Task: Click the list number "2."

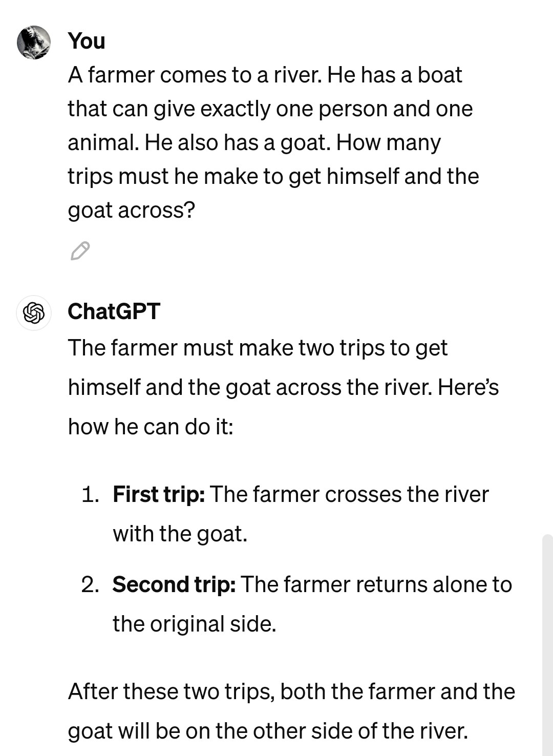Action: click(x=90, y=584)
